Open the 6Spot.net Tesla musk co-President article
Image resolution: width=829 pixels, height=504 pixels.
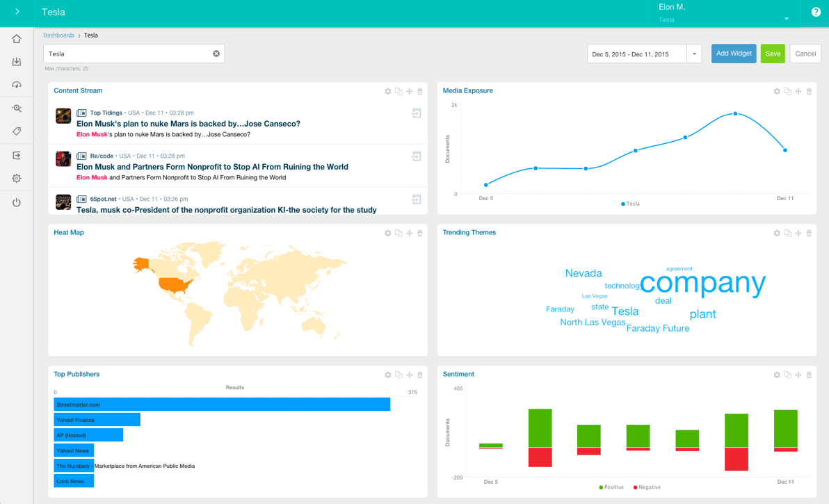coord(226,210)
